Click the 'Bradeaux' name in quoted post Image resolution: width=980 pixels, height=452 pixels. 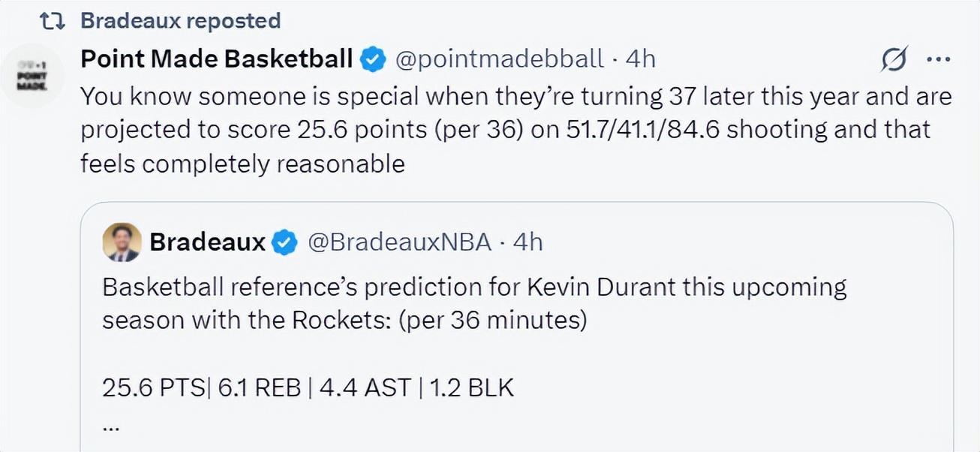coord(208,242)
